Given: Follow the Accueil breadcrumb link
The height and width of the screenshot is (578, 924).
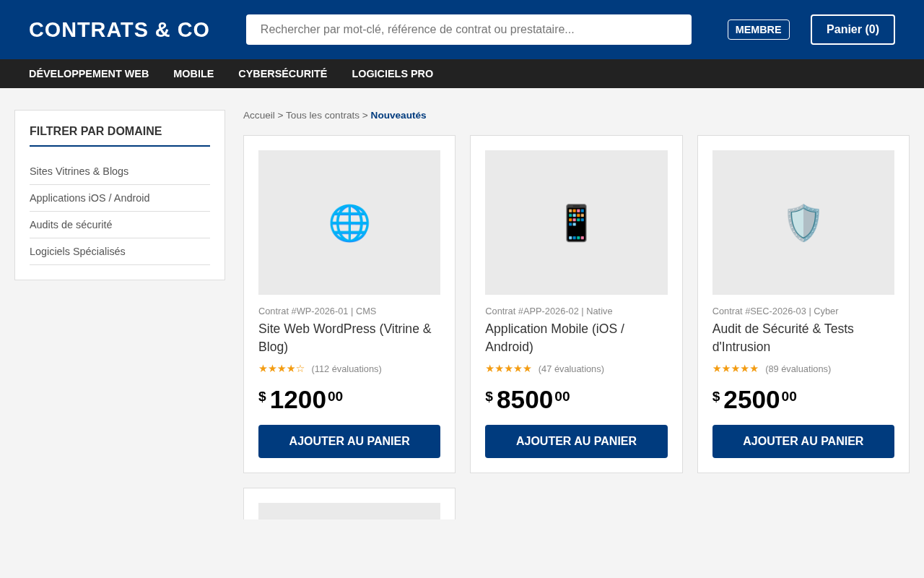Looking at the screenshot, I should tap(259, 116).
